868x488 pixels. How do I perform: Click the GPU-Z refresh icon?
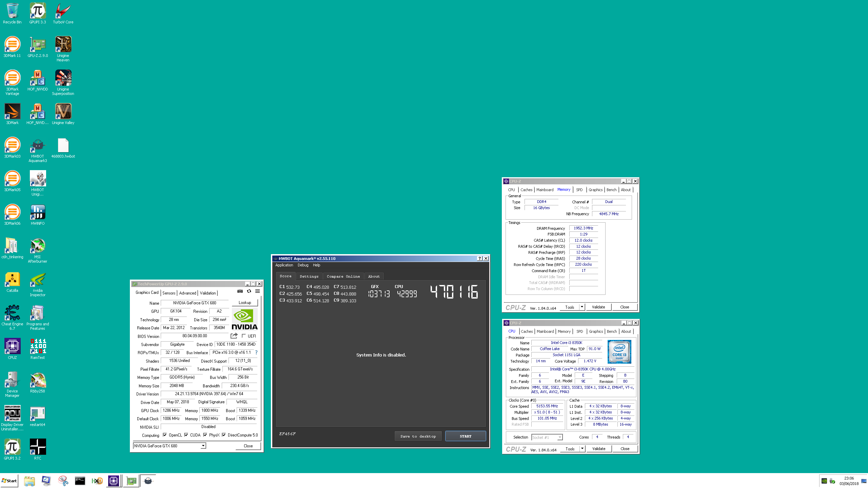tap(249, 291)
